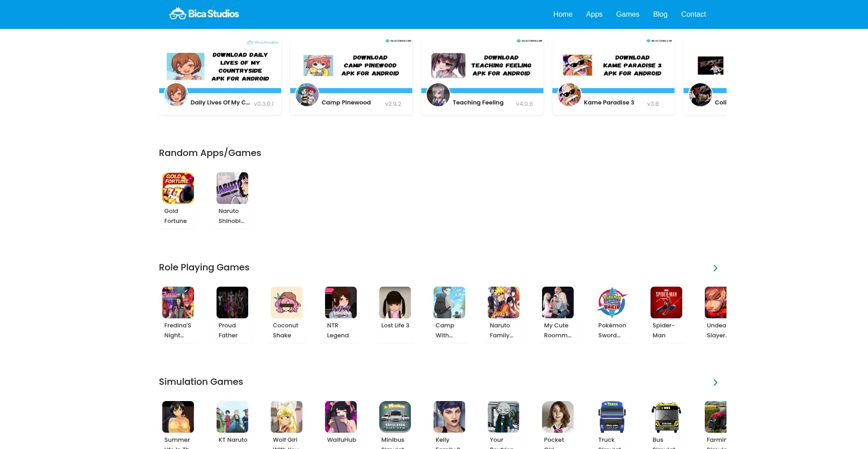
Task: Click the Bica Studios logo
Action: click(x=204, y=14)
